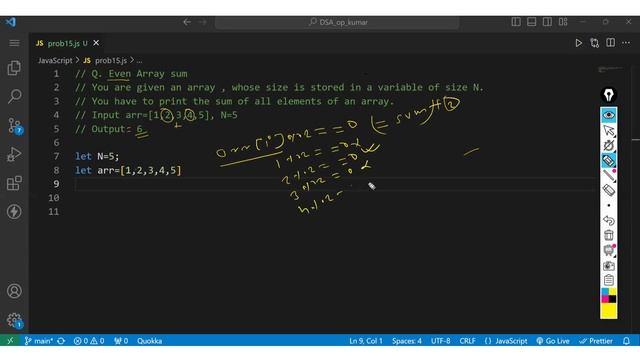This screenshot has height=360, width=640.
Task: Change file encoding via UTF-8
Action: click(x=440, y=341)
